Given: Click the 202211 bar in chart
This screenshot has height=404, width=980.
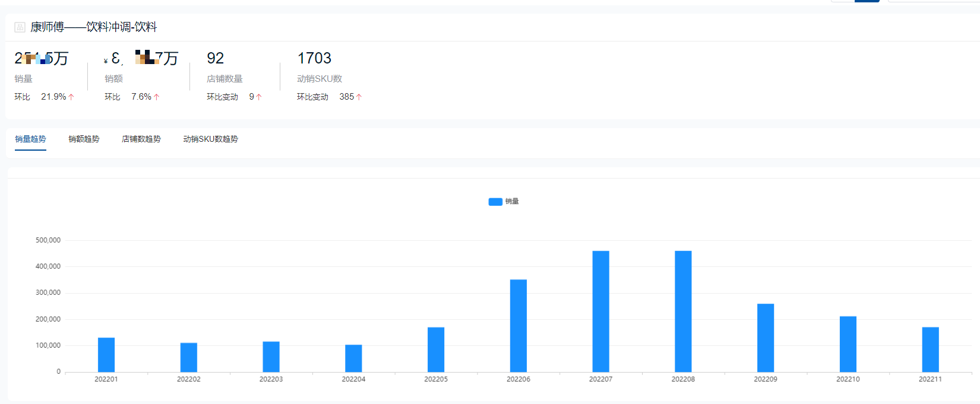Looking at the screenshot, I should click(930, 349).
